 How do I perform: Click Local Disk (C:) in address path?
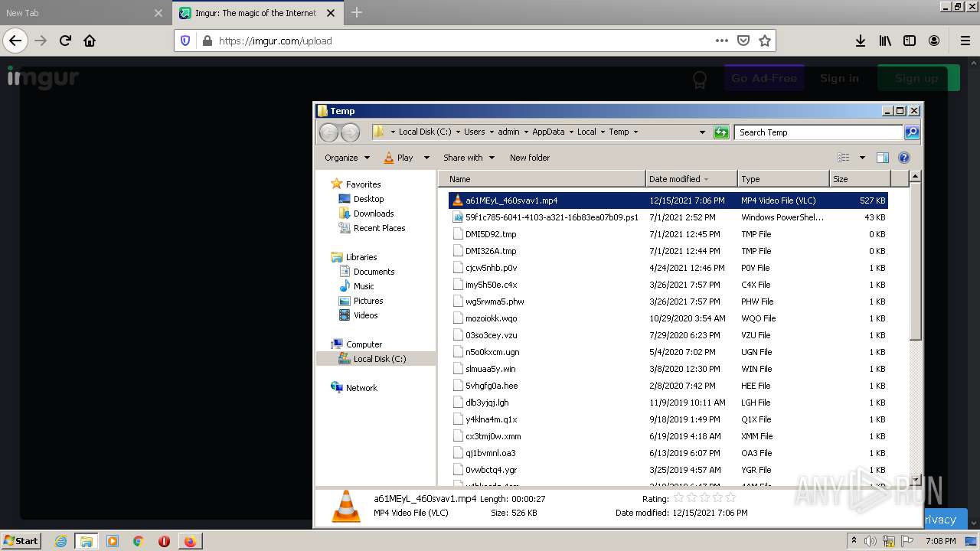point(425,132)
